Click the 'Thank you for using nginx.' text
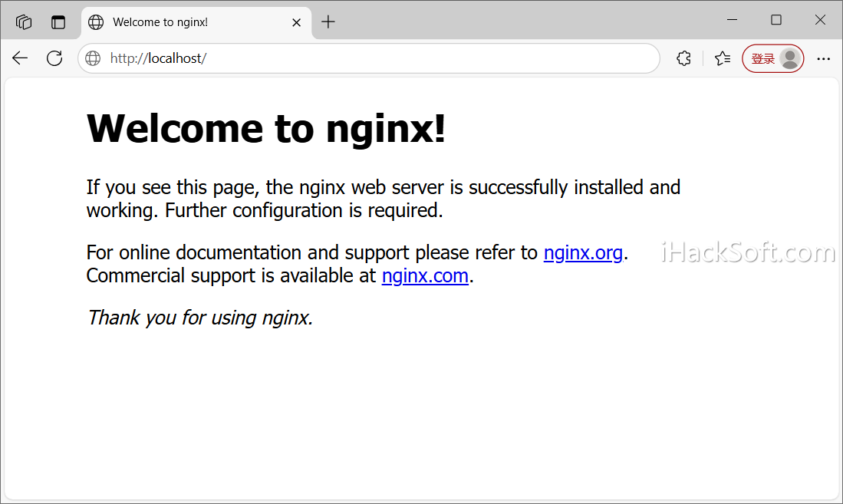The width and height of the screenshot is (843, 504). [200, 318]
